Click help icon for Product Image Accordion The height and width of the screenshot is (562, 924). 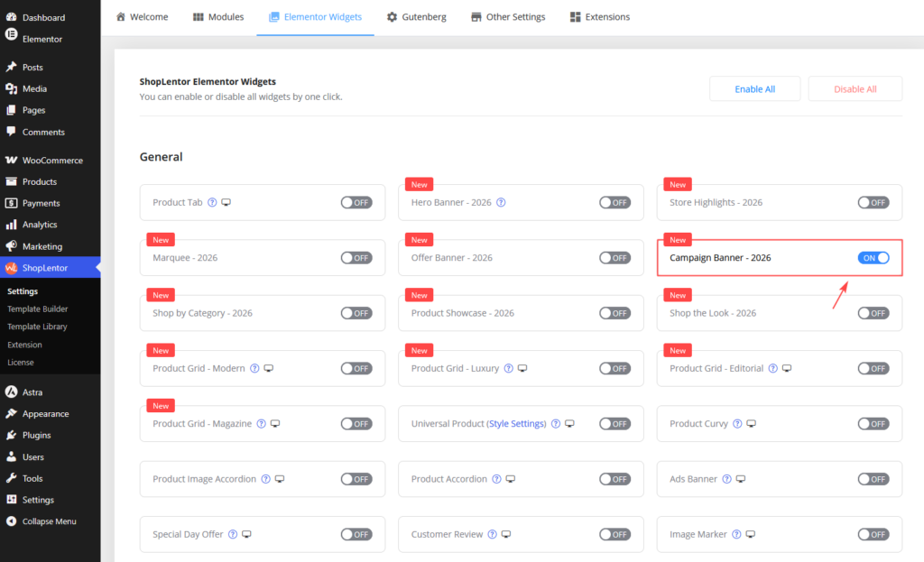pyautogui.click(x=266, y=479)
